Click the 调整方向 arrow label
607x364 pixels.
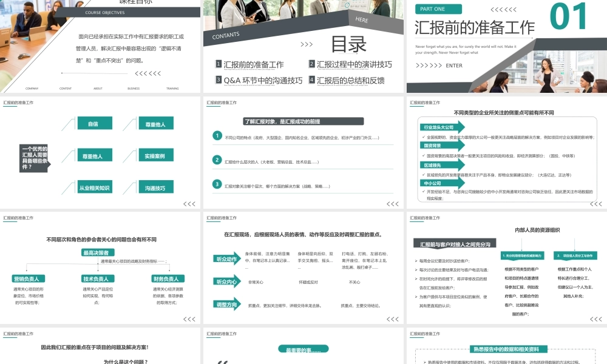227,305
